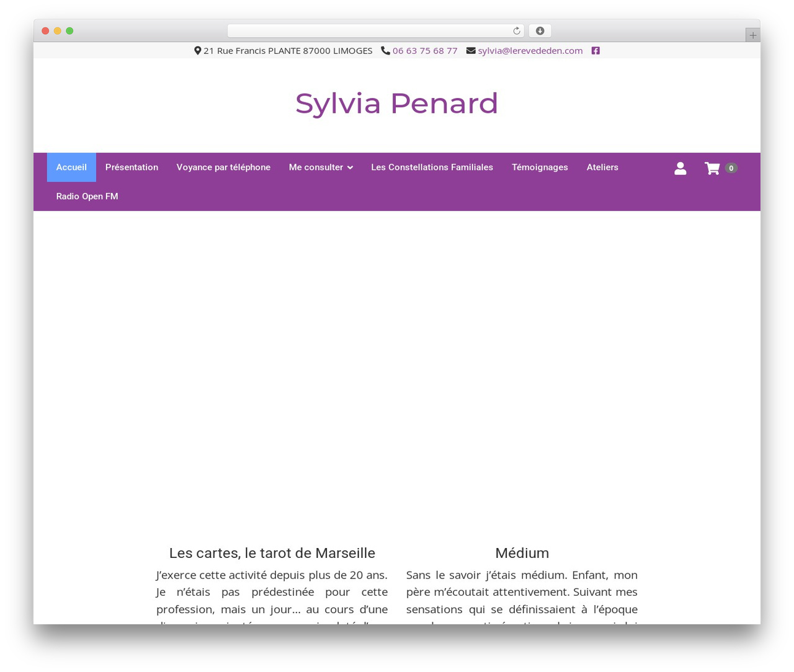Screen dimensions: 794x672
Task: Click the cart item count badge
Action: coord(731,168)
